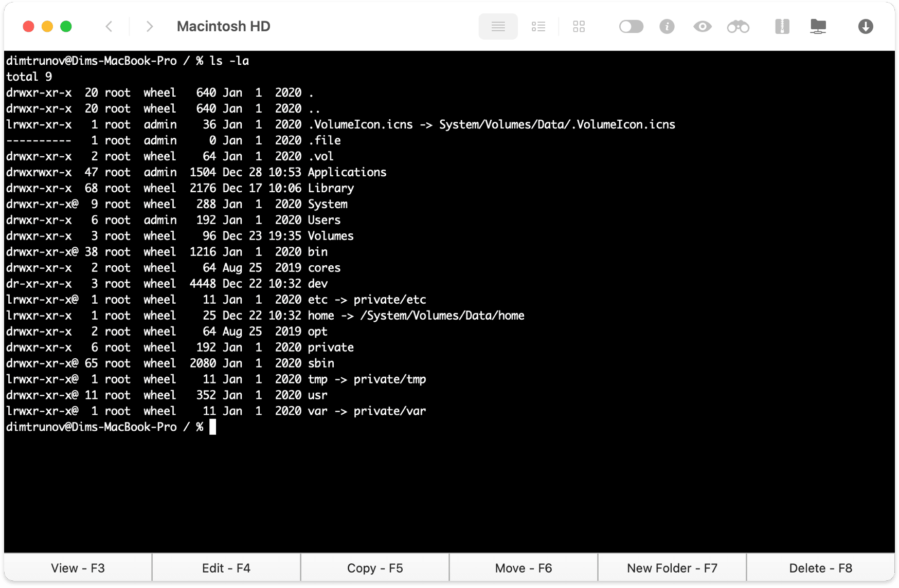This screenshot has height=588, width=899.
Task: Open Quick Look preview
Action: (702, 26)
